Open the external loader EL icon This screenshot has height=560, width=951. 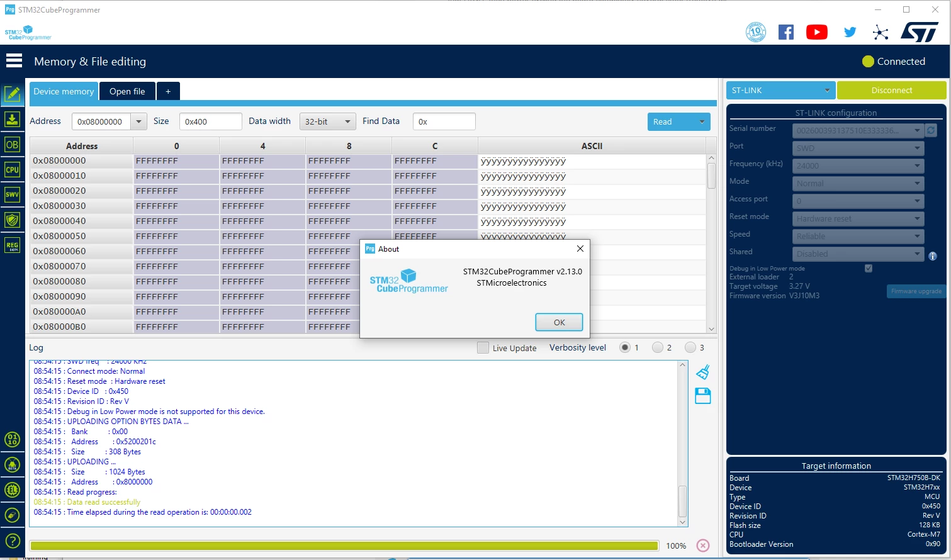coord(12,490)
